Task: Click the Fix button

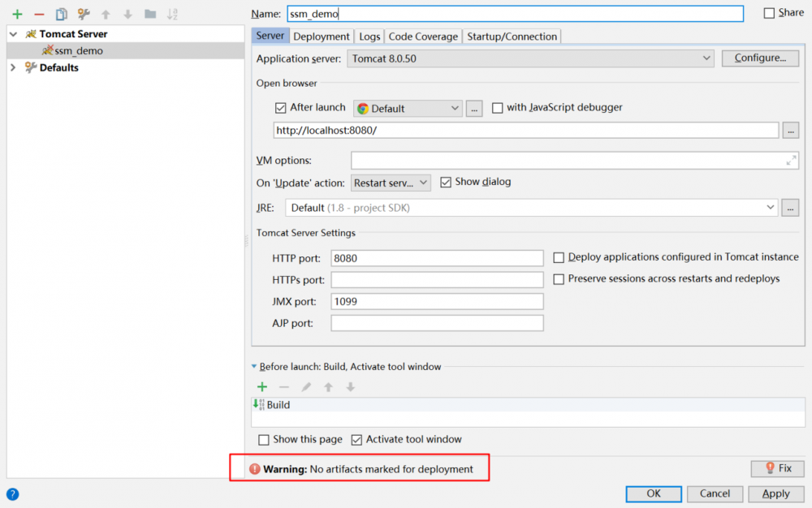Action: (x=778, y=468)
